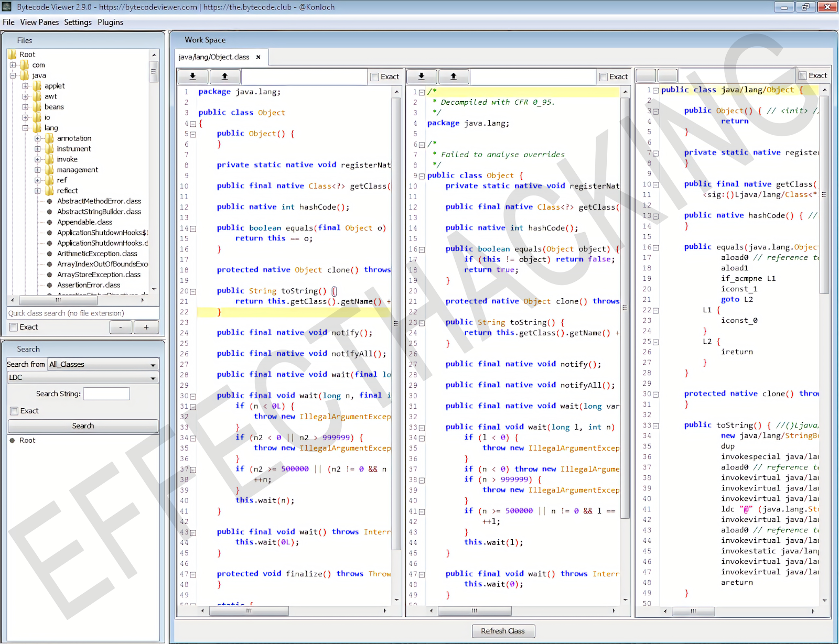
Task: Collapse the fold marker at line 10 in bytecode pane
Action: click(655, 184)
